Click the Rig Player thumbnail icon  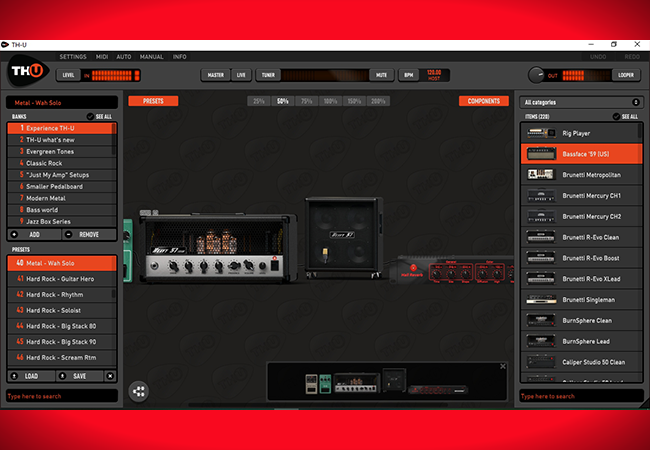pyautogui.click(x=541, y=133)
